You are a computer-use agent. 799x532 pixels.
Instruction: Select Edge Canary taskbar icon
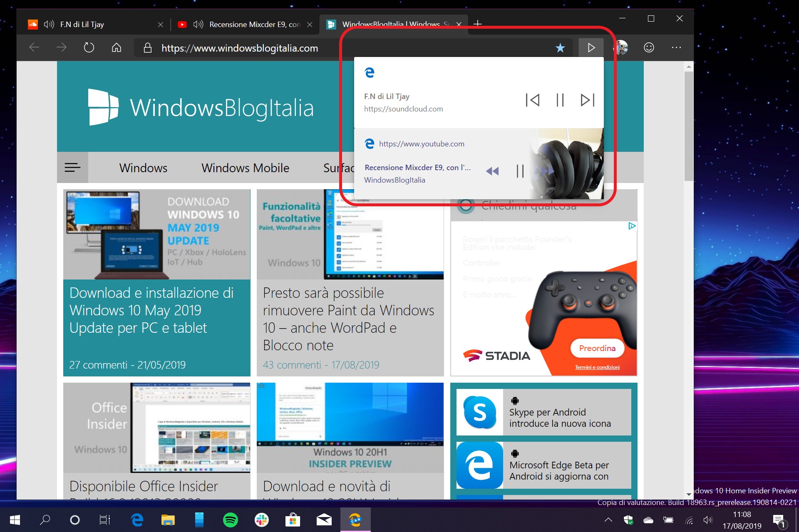click(x=355, y=520)
